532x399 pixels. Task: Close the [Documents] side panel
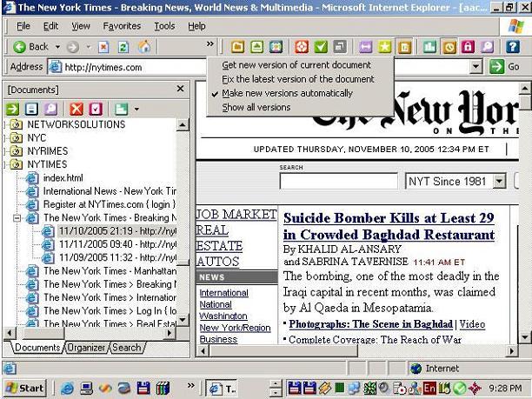[180, 89]
